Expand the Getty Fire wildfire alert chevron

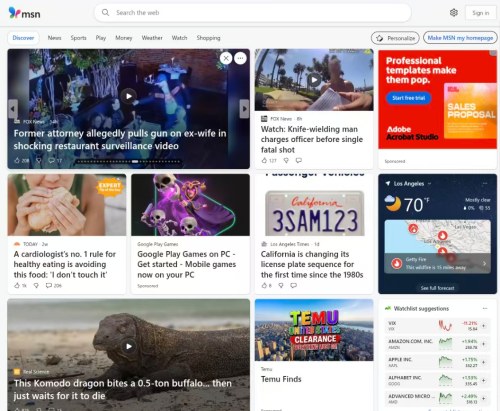pyautogui.click(x=484, y=263)
